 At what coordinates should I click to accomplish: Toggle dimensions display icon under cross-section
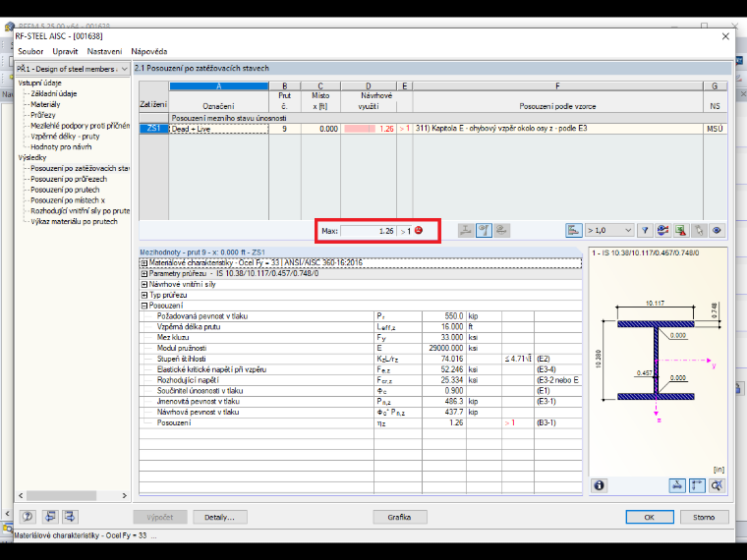[x=697, y=485]
